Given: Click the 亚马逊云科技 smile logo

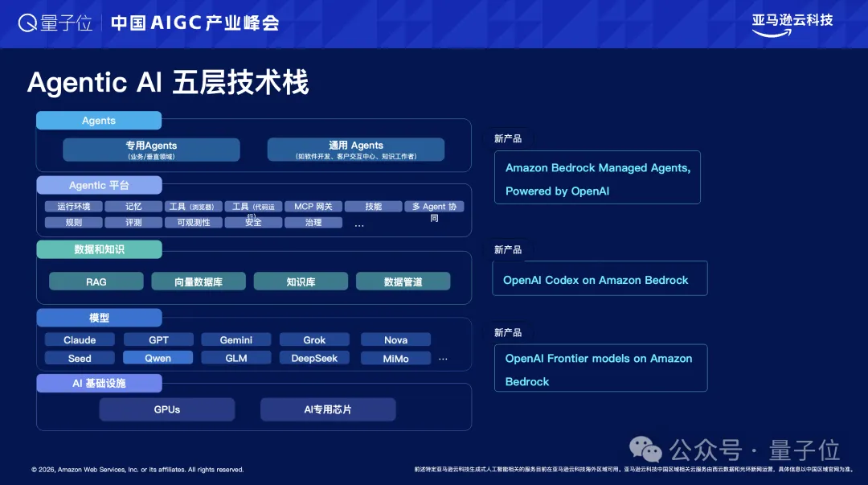Looking at the screenshot, I should click(792, 25).
